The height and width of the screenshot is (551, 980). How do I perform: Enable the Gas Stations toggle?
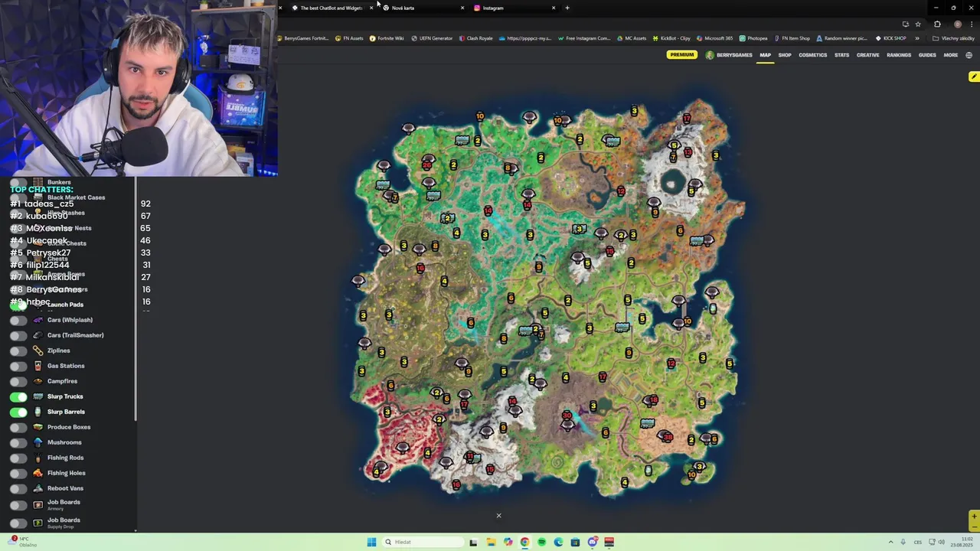tap(18, 366)
